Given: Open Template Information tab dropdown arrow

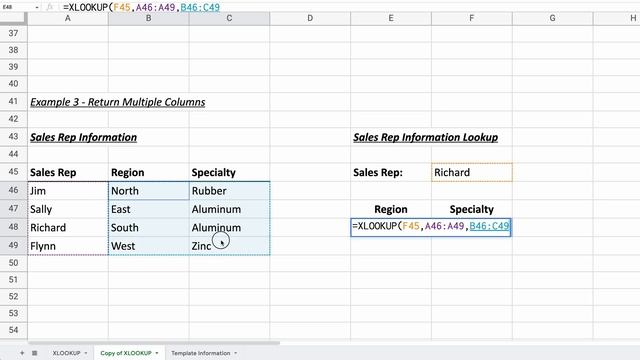Looking at the screenshot, I should pyautogui.click(x=236, y=353).
